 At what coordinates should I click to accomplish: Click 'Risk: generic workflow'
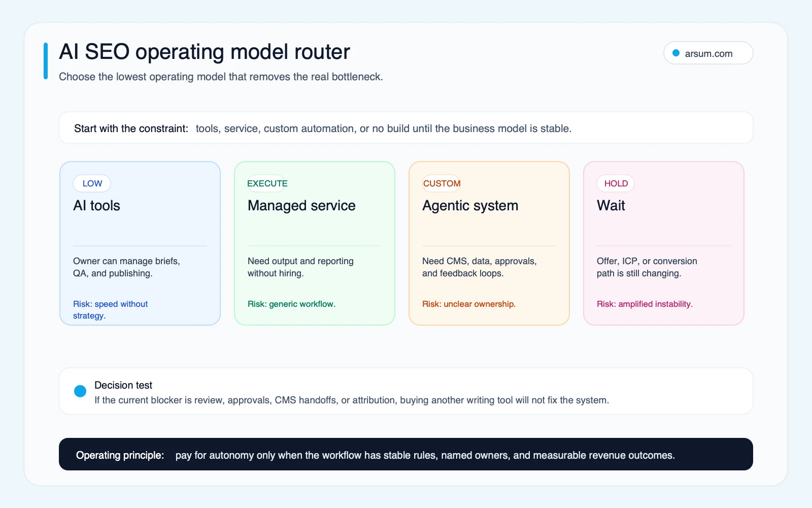(291, 304)
